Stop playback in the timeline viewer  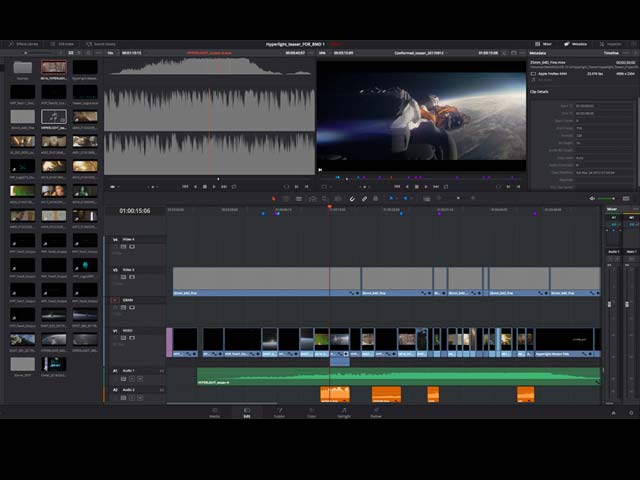click(x=416, y=187)
